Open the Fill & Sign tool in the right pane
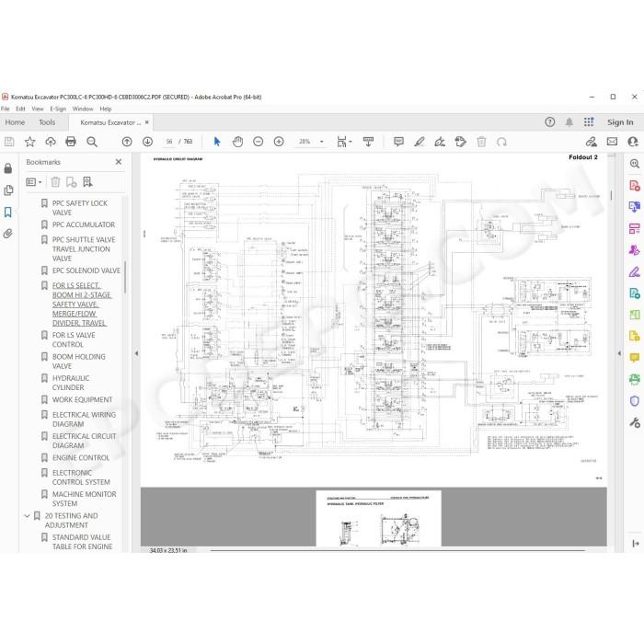 tap(635, 272)
